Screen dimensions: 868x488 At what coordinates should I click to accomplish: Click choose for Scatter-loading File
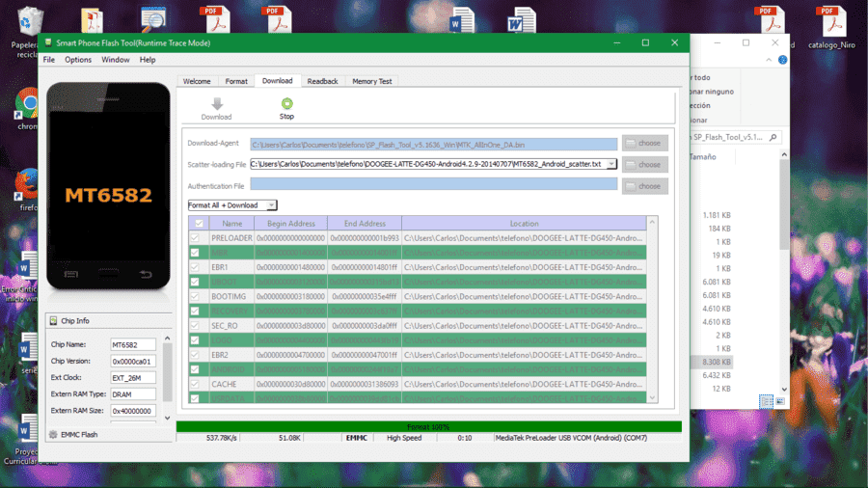(x=645, y=165)
